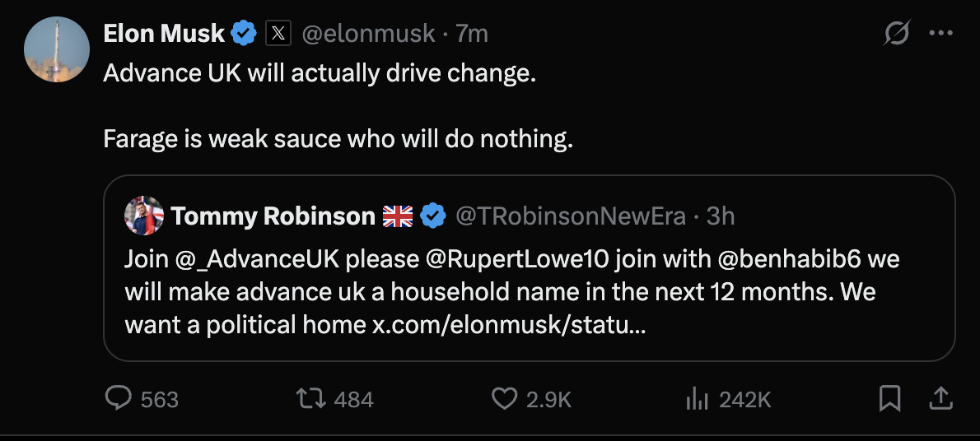Screen dimensions: 980x441
Task: Open the three-dot More options menu
Action: [940, 34]
